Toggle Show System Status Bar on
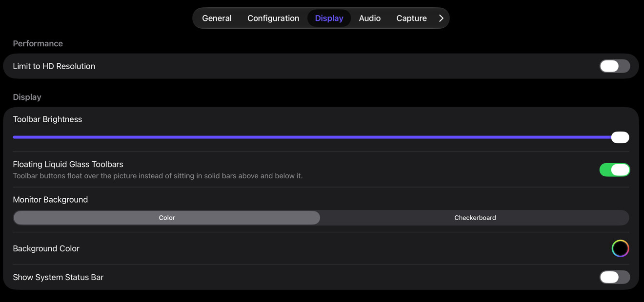Screen dimensions: 644x302 pos(615,277)
